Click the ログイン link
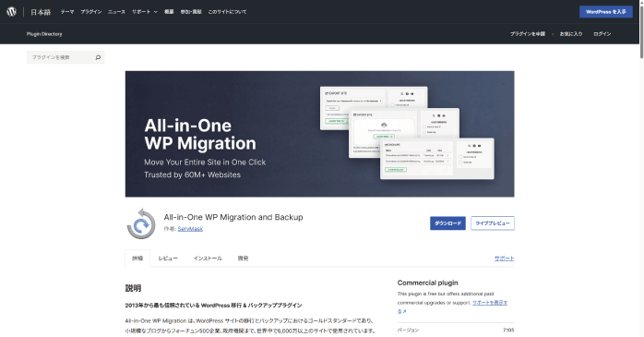This screenshot has width=644, height=337. (602, 34)
